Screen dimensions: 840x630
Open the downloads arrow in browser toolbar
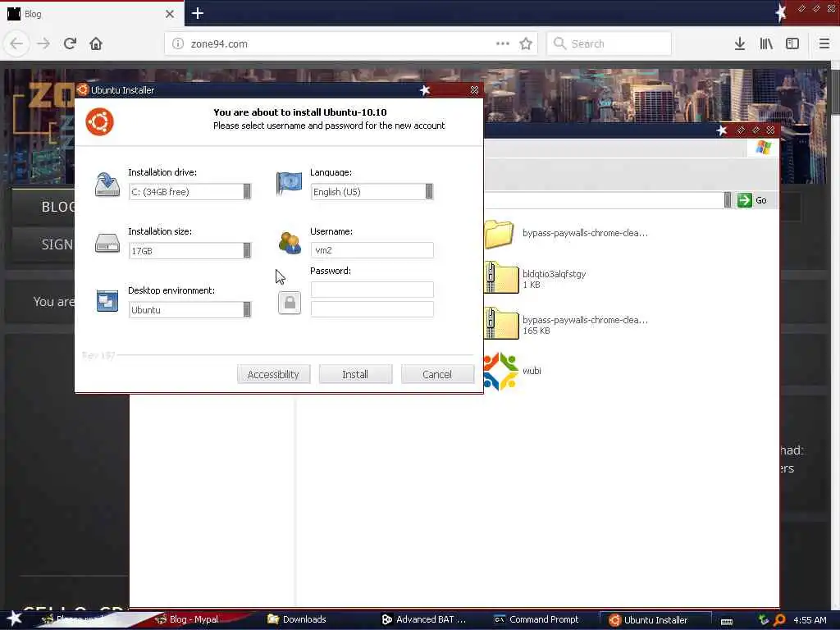(x=739, y=43)
